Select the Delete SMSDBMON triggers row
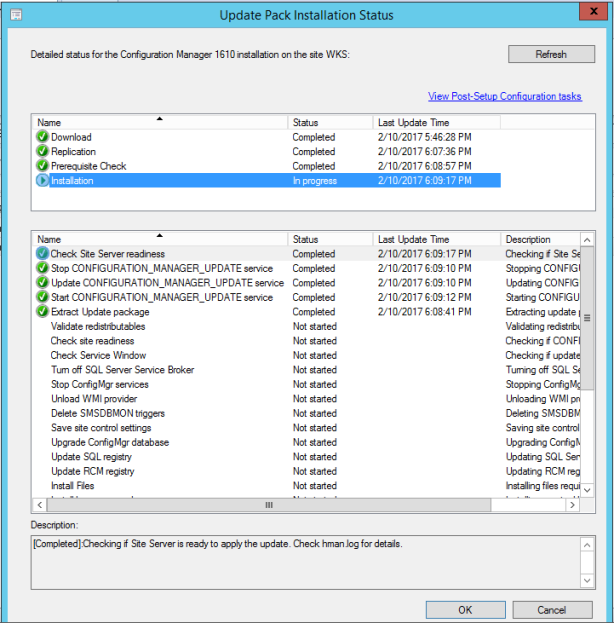Viewport: 614px width, 623px height. point(308,413)
